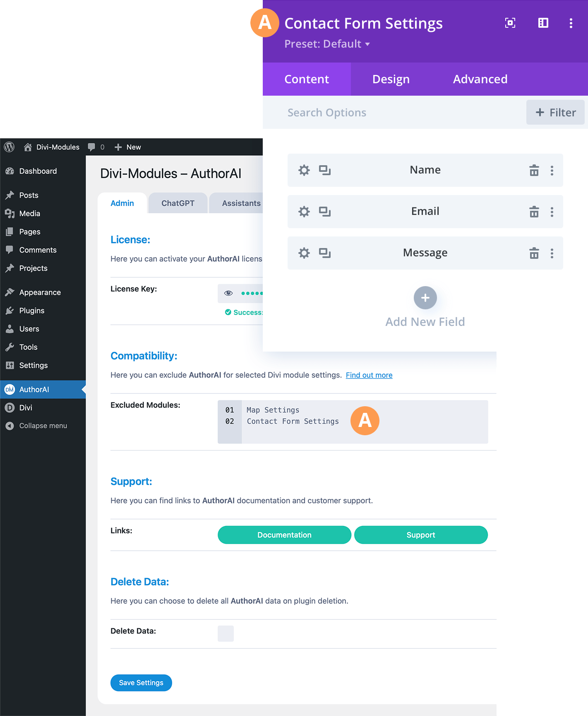Collapse the WordPress admin menu

pos(43,426)
